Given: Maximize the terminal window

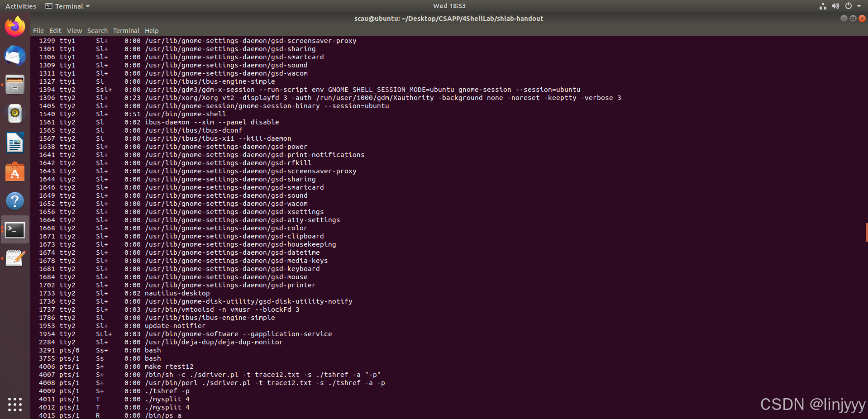Looking at the screenshot, I should (x=853, y=19).
